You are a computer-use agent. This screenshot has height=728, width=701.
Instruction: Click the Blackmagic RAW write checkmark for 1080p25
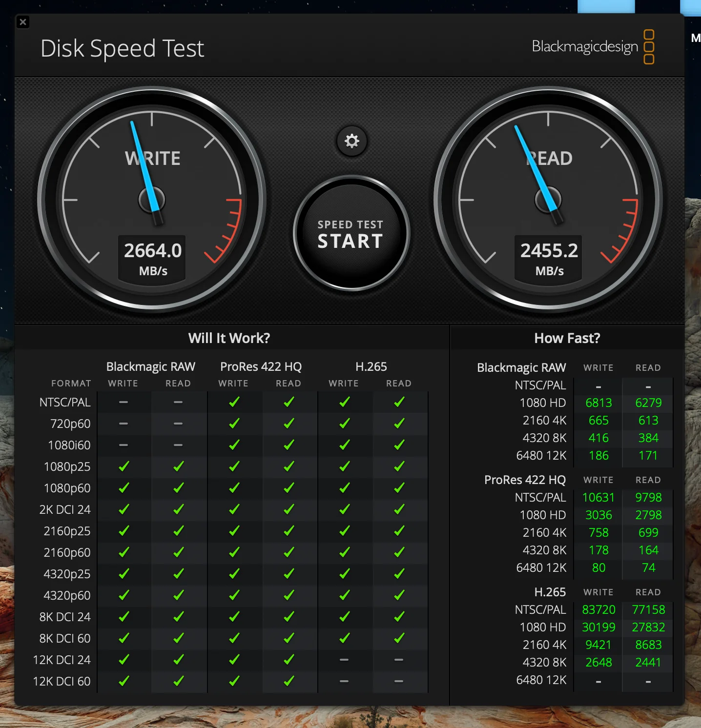(x=124, y=466)
